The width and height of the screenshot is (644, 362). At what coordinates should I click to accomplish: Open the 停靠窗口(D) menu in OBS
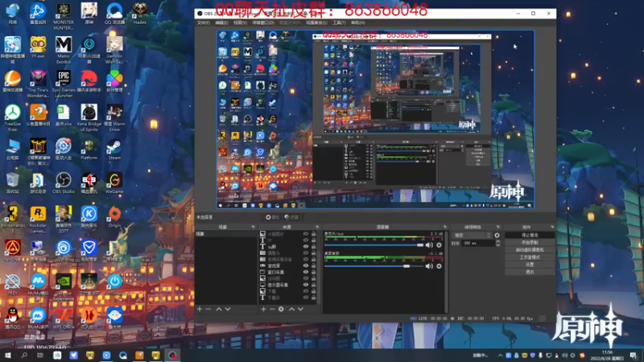click(263, 23)
